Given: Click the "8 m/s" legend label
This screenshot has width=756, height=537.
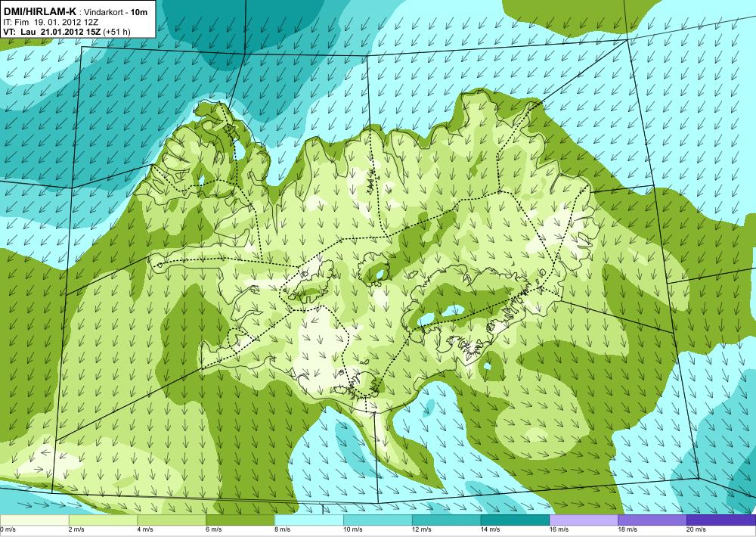Looking at the screenshot, I should click(x=284, y=529).
